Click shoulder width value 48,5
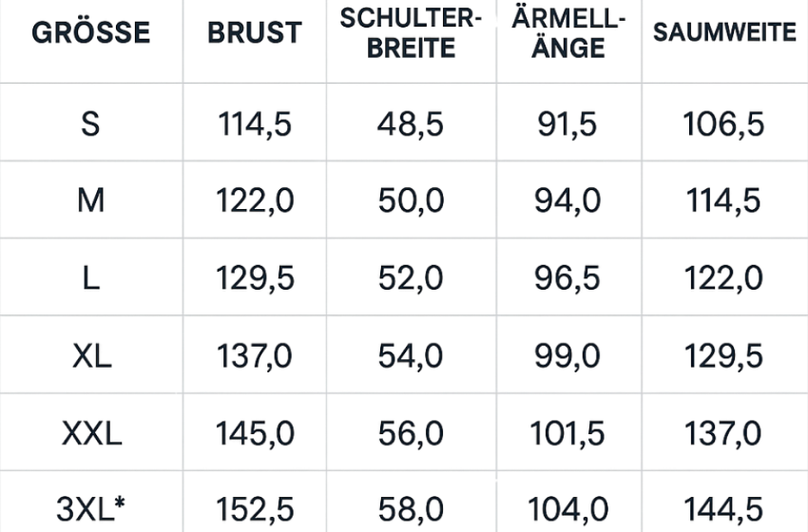Viewport: 808px width, 532px height. (411, 124)
